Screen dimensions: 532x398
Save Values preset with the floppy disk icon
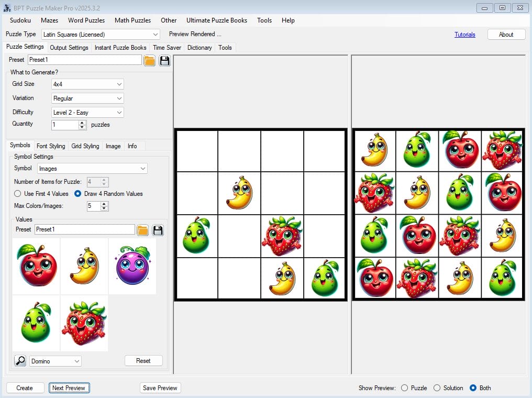pos(158,230)
